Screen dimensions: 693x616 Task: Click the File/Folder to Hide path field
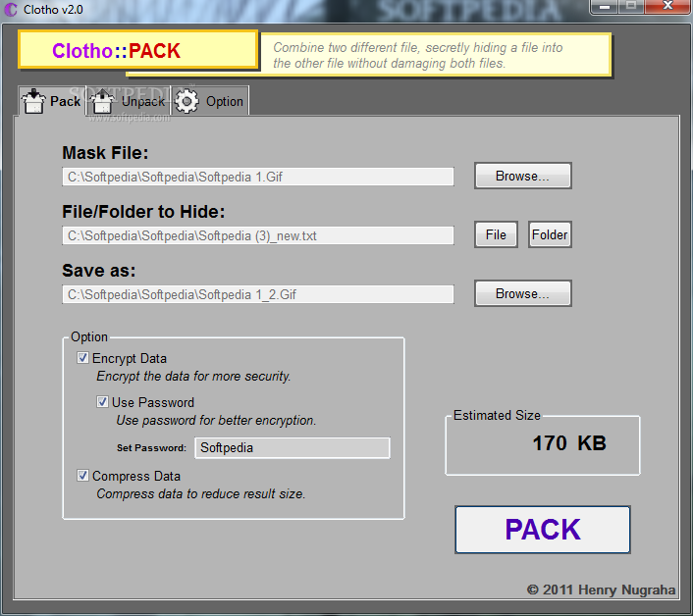coord(258,235)
